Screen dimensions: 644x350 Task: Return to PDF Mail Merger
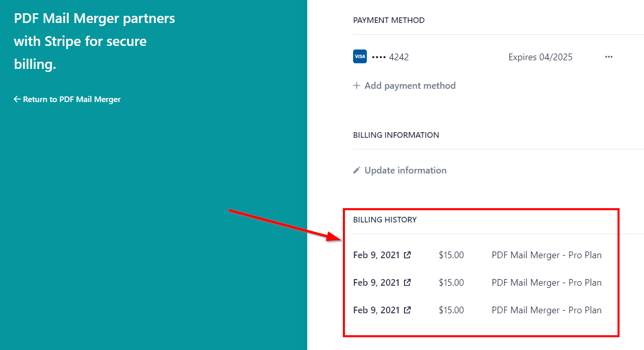(71, 99)
